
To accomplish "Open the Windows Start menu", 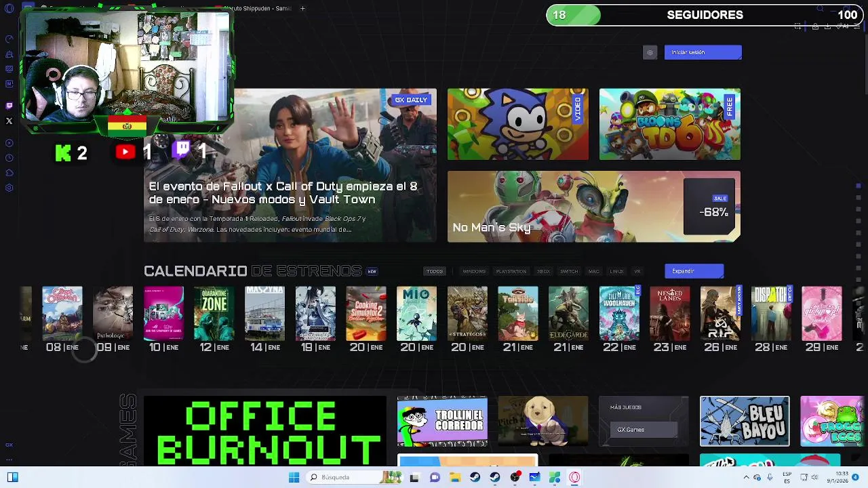I will 294,477.
